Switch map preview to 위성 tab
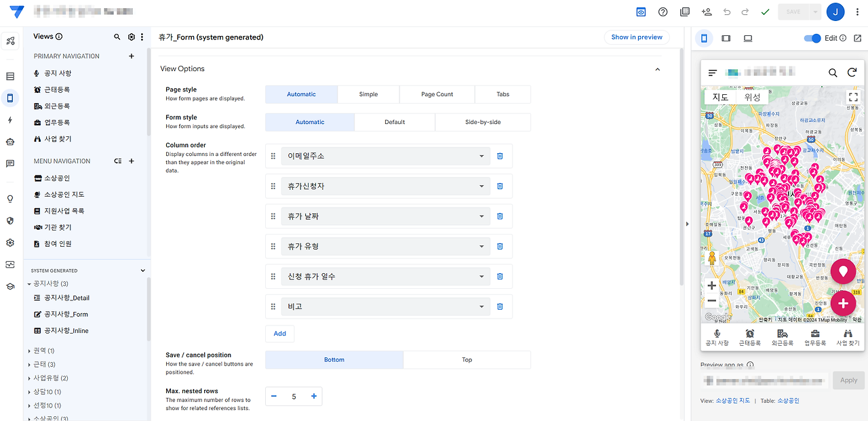 752,97
